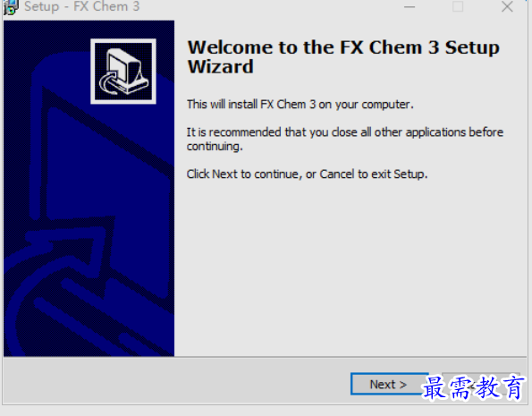Image resolution: width=532 pixels, height=416 pixels.
Task: Click the "Setup - FX Chem 3" title text
Action: click(x=81, y=6)
